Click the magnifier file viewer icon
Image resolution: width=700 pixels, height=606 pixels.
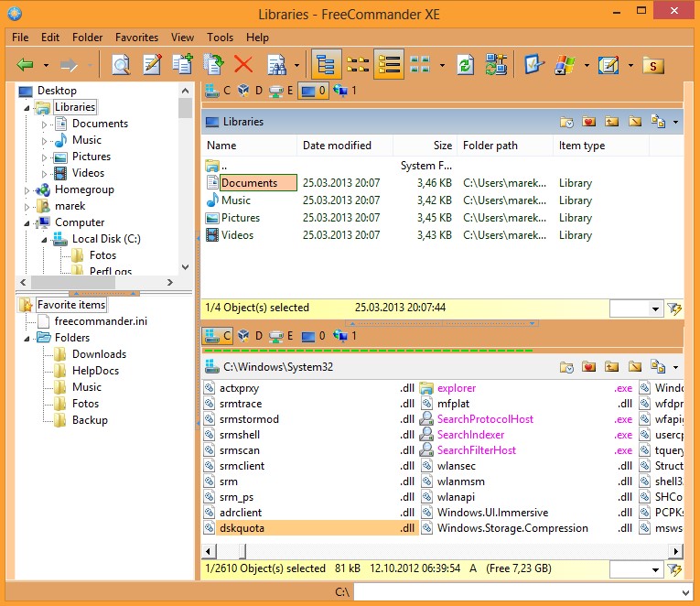tap(121, 65)
